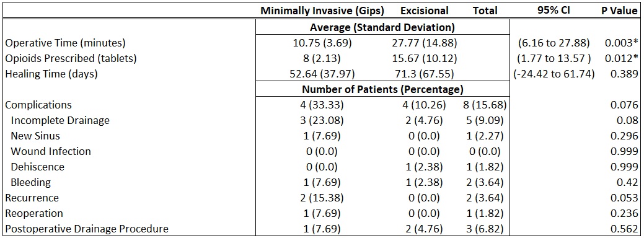
Task: Click the Incomplete Drainage row label
Action: [x=60, y=120]
